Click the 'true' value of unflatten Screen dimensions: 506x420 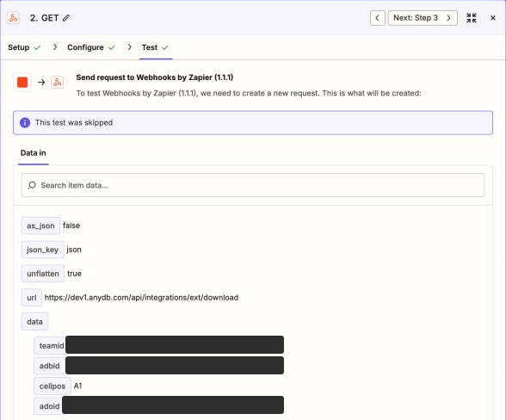point(74,274)
